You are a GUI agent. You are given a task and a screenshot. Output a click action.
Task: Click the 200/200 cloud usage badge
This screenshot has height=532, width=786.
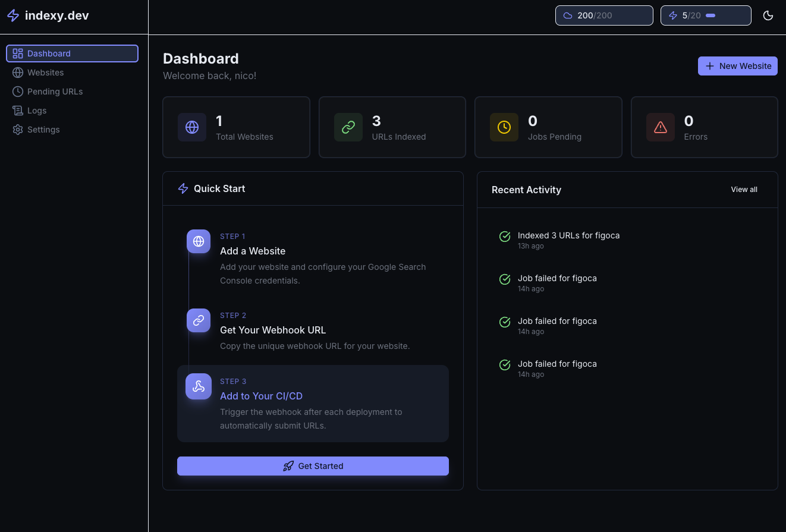[x=604, y=15]
